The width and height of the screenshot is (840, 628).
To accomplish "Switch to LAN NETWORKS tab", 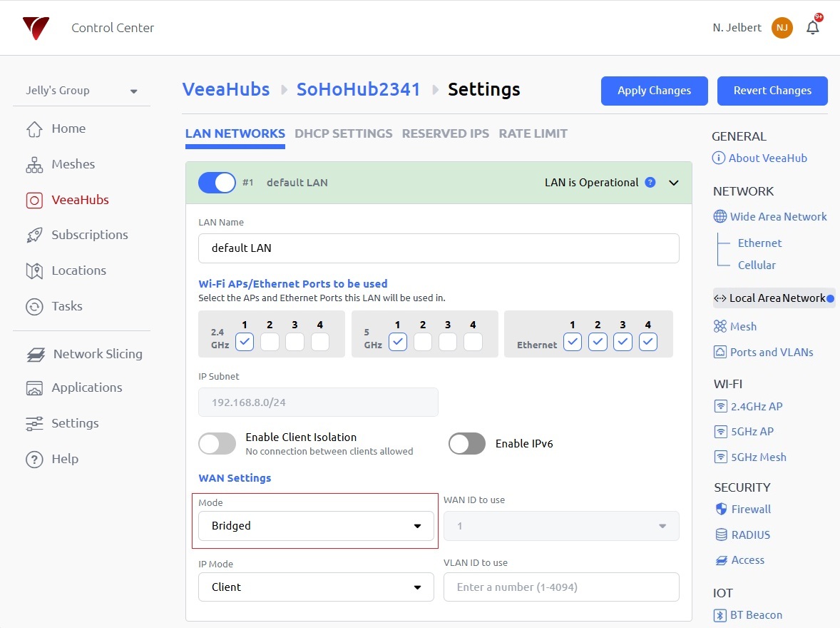I will [235, 133].
